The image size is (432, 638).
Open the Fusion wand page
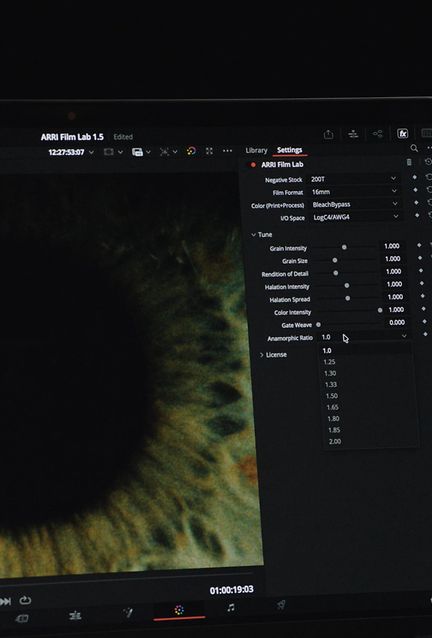[128, 612]
